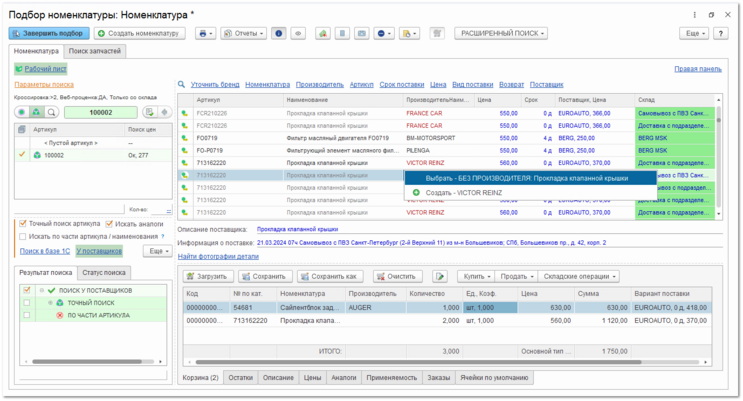Click the grayed shopping cart toolbar icon
This screenshot has width=743, height=401.
pyautogui.click(x=437, y=34)
